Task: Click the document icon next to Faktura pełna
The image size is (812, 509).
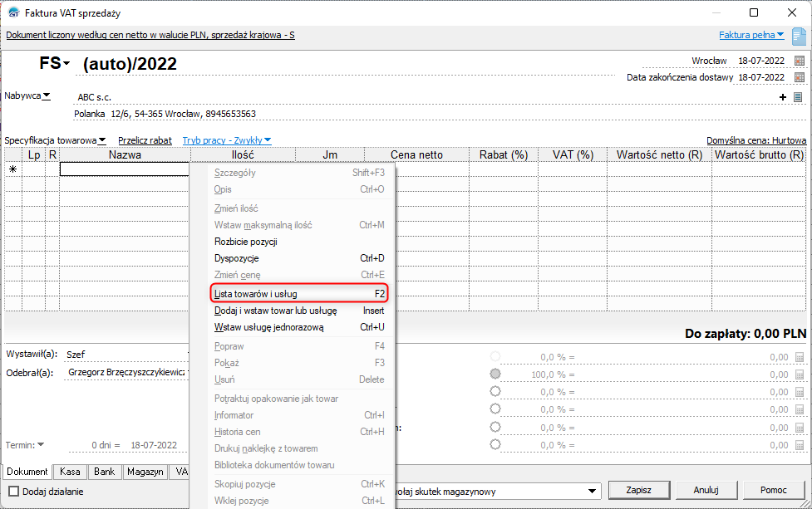Action: click(x=799, y=37)
